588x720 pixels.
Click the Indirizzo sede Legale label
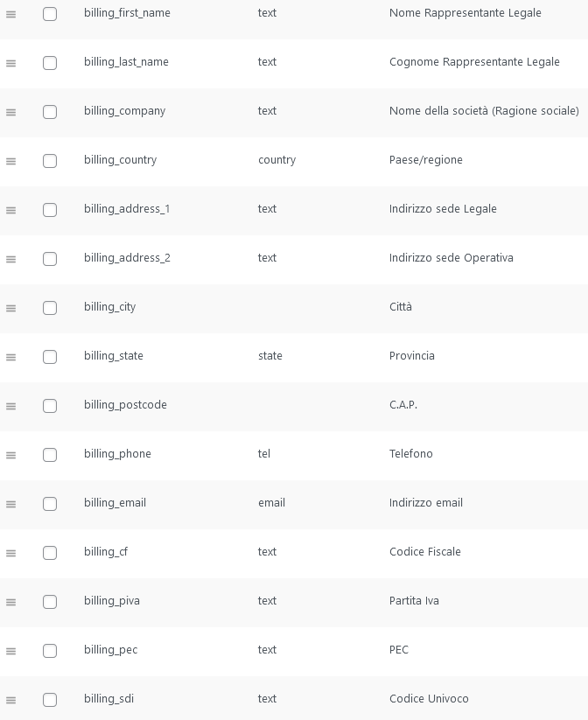[x=443, y=209]
